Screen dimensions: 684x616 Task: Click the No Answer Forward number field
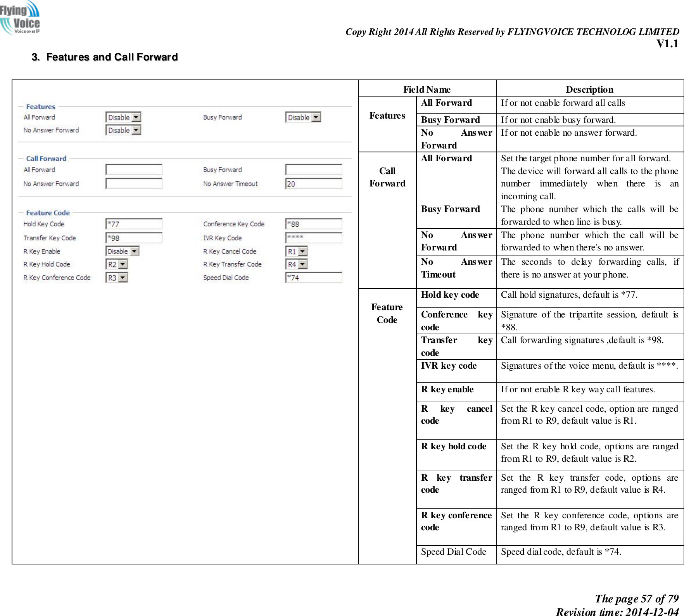coord(134,183)
